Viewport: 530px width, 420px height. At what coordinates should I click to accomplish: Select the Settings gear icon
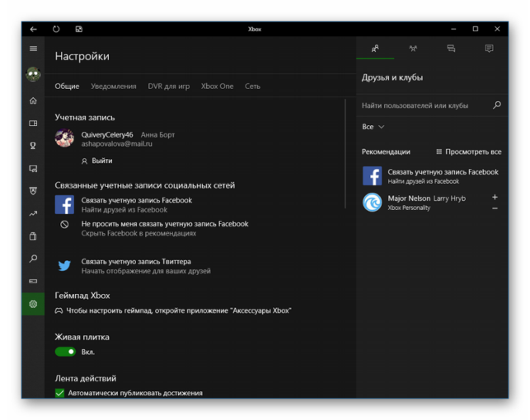coord(33,304)
